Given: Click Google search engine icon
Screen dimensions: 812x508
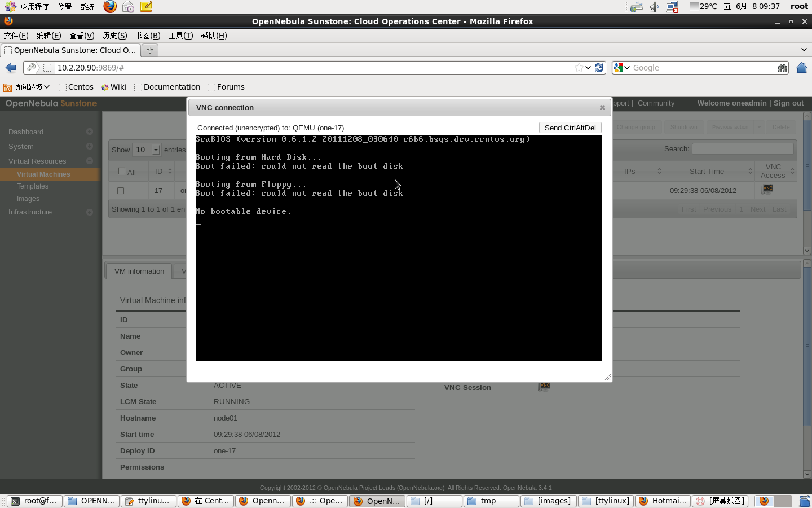Looking at the screenshot, I should click(x=619, y=68).
